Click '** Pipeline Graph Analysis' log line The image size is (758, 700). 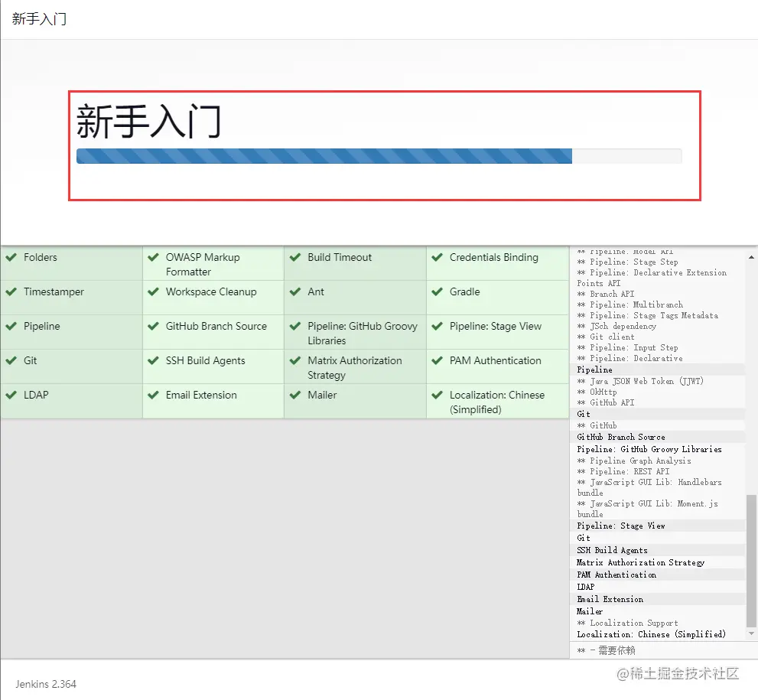(x=634, y=461)
